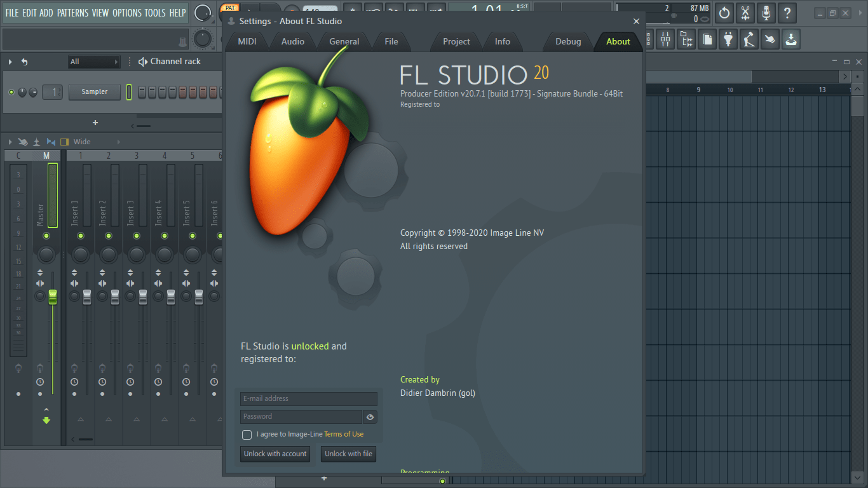
Task: Open the one-click audio recording microphone icon
Action: [x=766, y=12]
